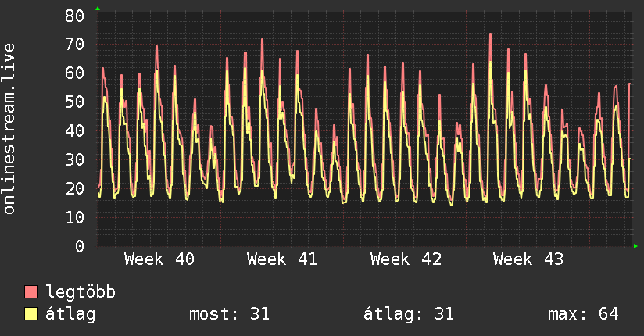Click the 0 y-axis value
Image resolution: width=644 pixels, height=336 pixels.
click(80, 246)
